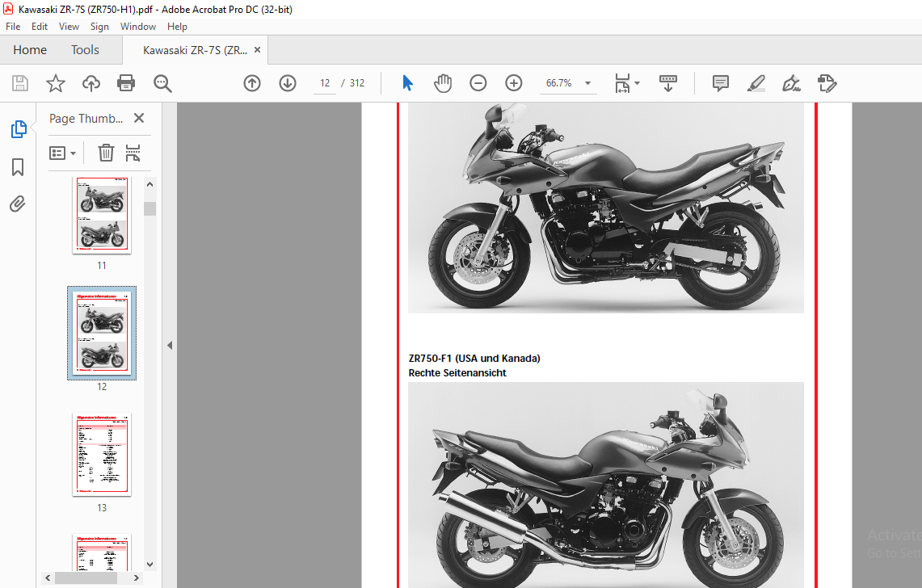Click the upload to cloud icon
Image resolution: width=922 pixels, height=588 pixels.
(x=91, y=83)
